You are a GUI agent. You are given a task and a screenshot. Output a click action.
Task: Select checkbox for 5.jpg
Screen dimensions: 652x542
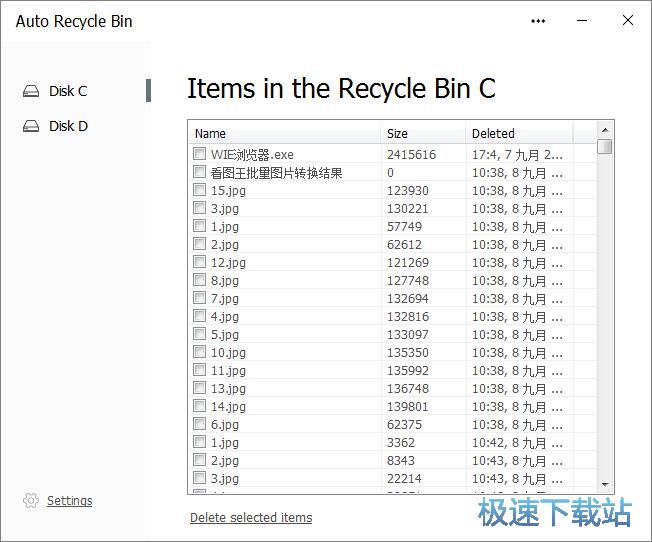click(x=200, y=334)
